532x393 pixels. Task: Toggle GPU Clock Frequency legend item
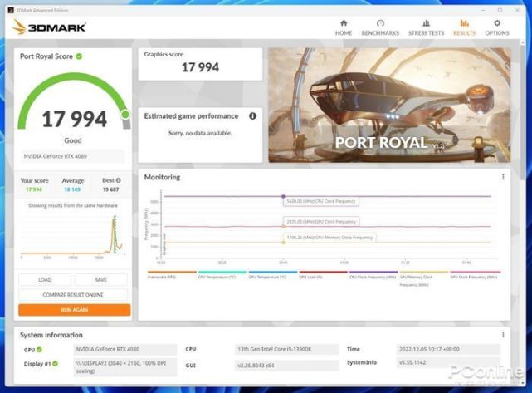[x=475, y=275]
